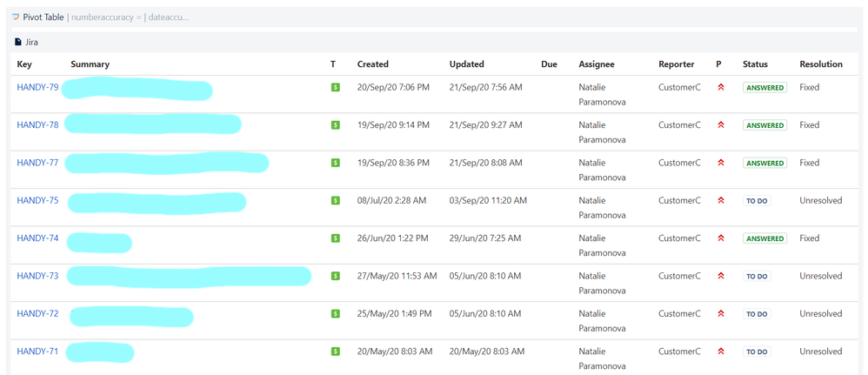Viewport: 868px width, 375px height.
Task: Click the Pivot Table macro icon
Action: [x=16, y=17]
